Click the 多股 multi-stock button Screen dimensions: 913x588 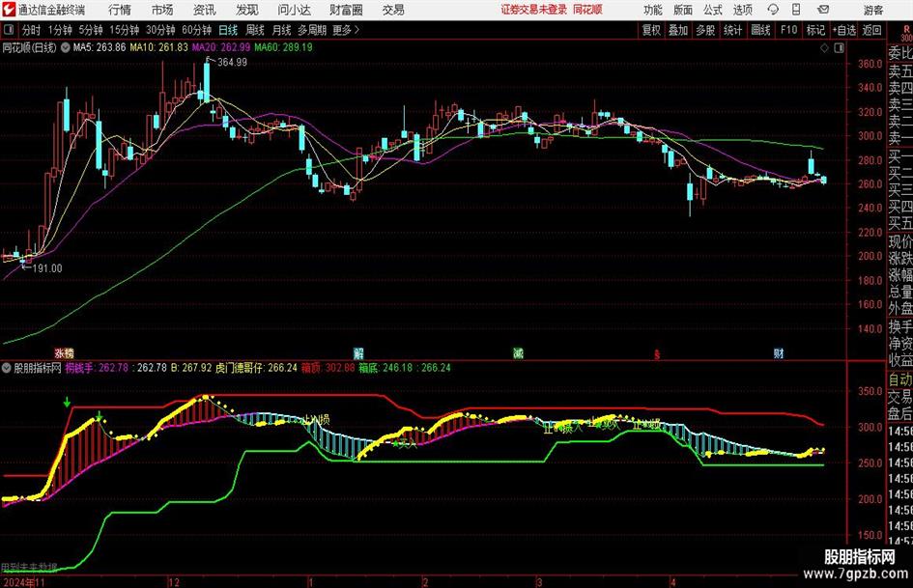[705, 30]
